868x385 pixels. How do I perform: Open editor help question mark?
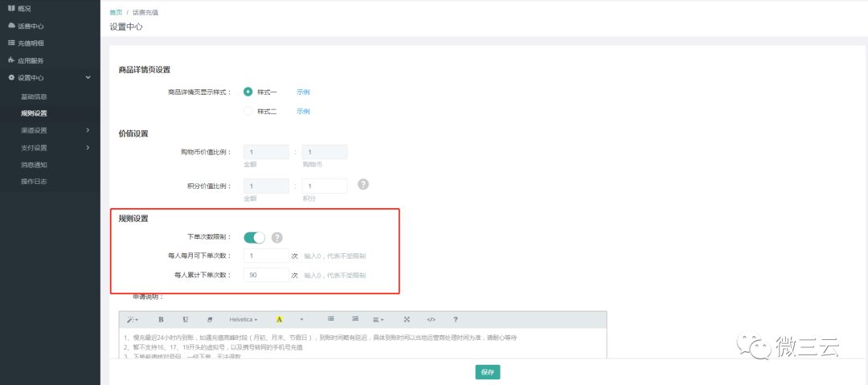point(456,320)
